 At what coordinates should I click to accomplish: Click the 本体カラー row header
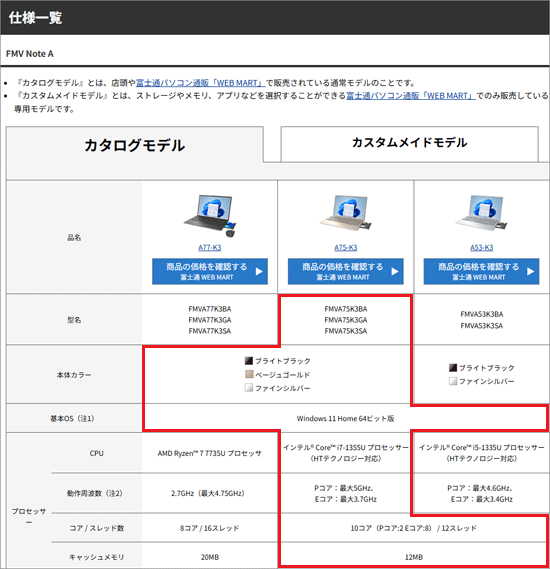pos(74,374)
